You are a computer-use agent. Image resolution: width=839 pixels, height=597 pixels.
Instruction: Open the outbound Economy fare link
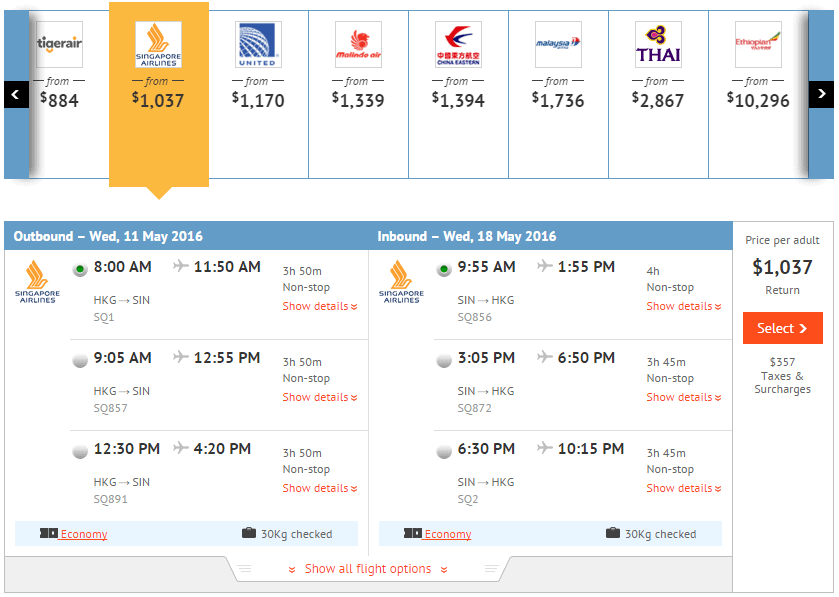click(x=84, y=534)
